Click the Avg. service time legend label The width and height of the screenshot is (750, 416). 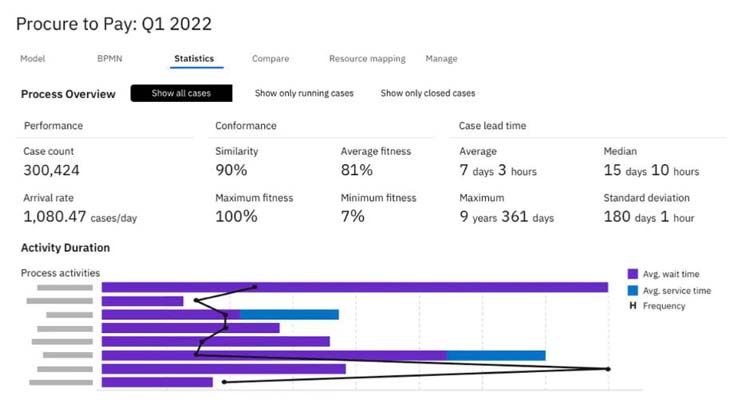676,291
